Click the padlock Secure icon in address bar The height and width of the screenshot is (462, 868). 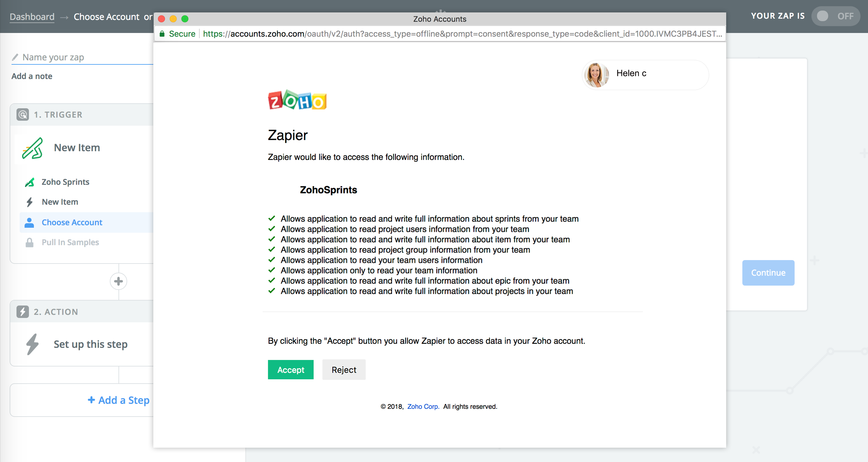point(162,34)
